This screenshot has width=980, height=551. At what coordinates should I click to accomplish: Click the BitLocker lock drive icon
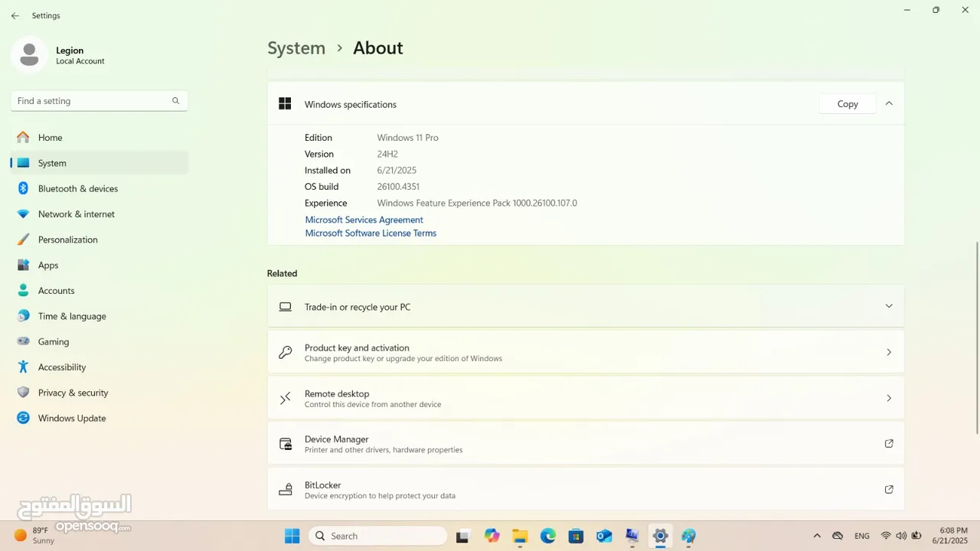pos(286,490)
